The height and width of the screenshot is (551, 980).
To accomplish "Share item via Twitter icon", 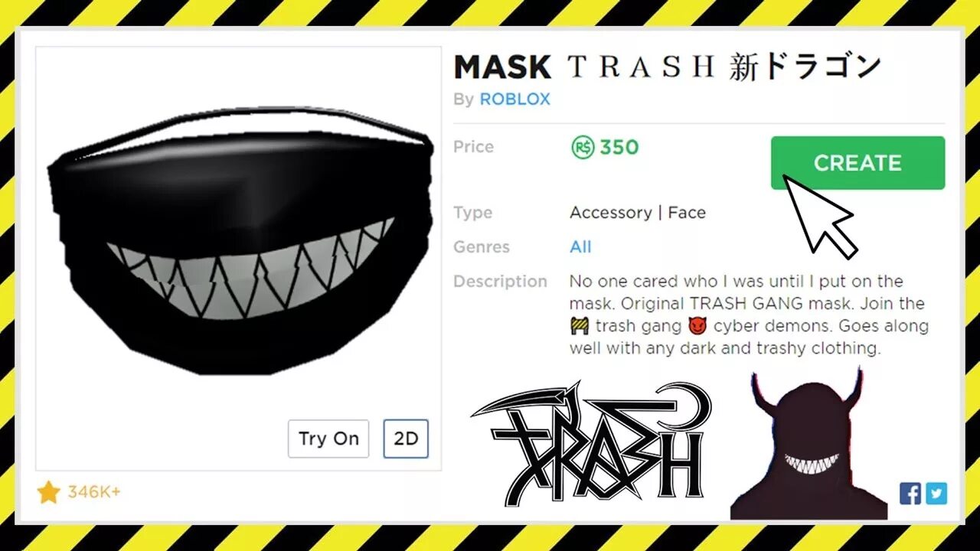I will pos(936,494).
